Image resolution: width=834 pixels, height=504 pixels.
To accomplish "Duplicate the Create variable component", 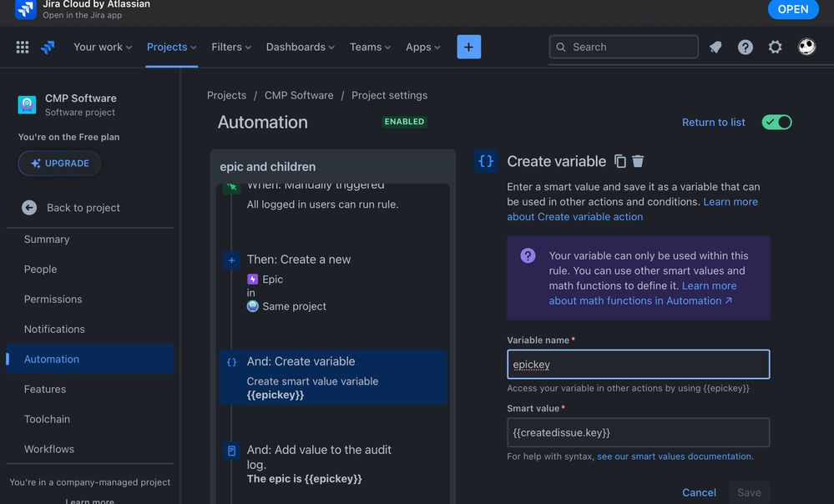I will coord(620,161).
